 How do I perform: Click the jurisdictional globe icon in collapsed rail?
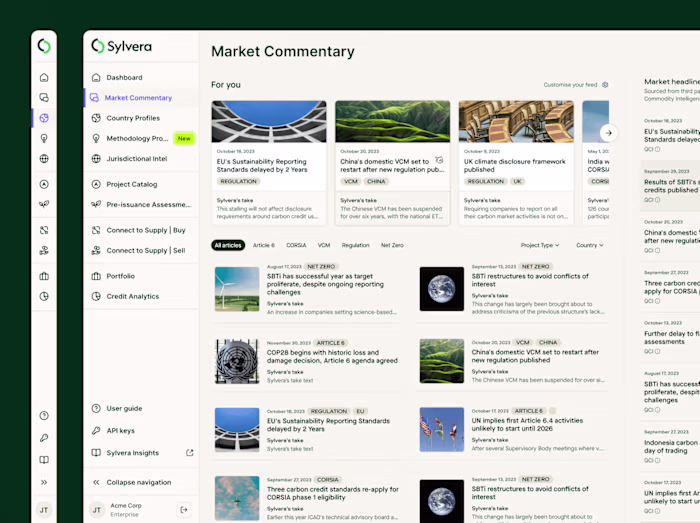(44, 158)
